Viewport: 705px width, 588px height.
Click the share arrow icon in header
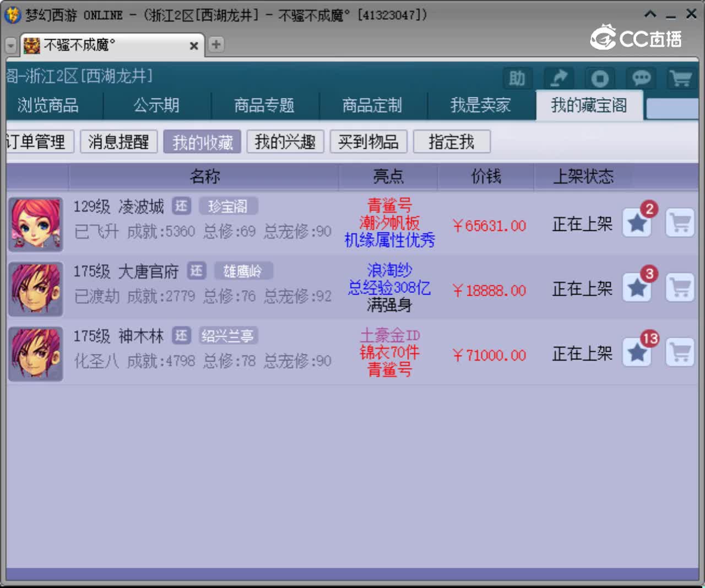(x=558, y=78)
